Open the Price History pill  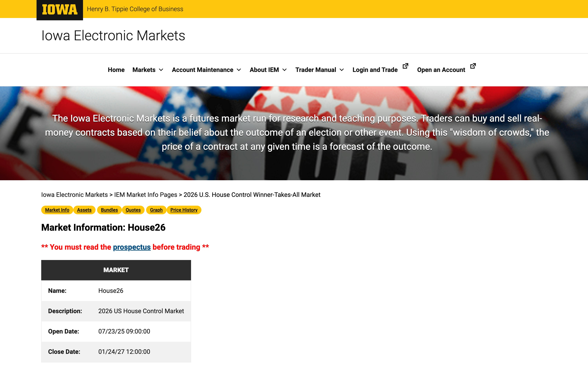point(184,210)
